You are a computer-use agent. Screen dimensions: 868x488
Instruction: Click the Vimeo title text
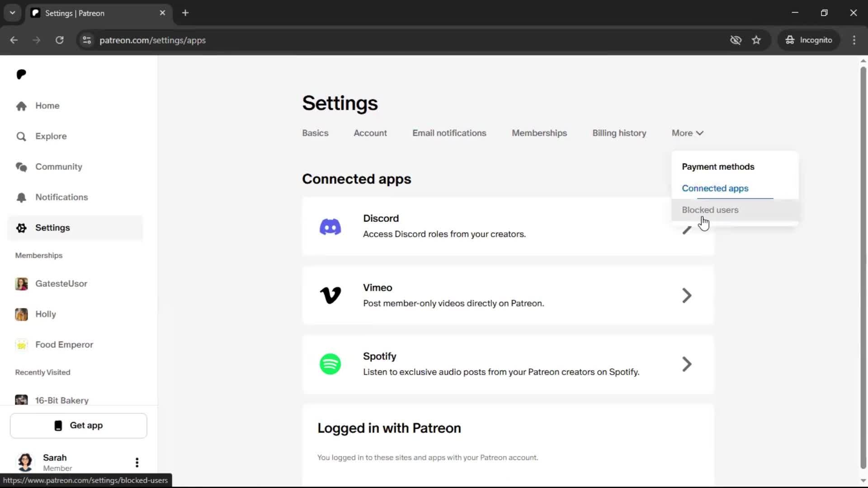[x=377, y=288]
